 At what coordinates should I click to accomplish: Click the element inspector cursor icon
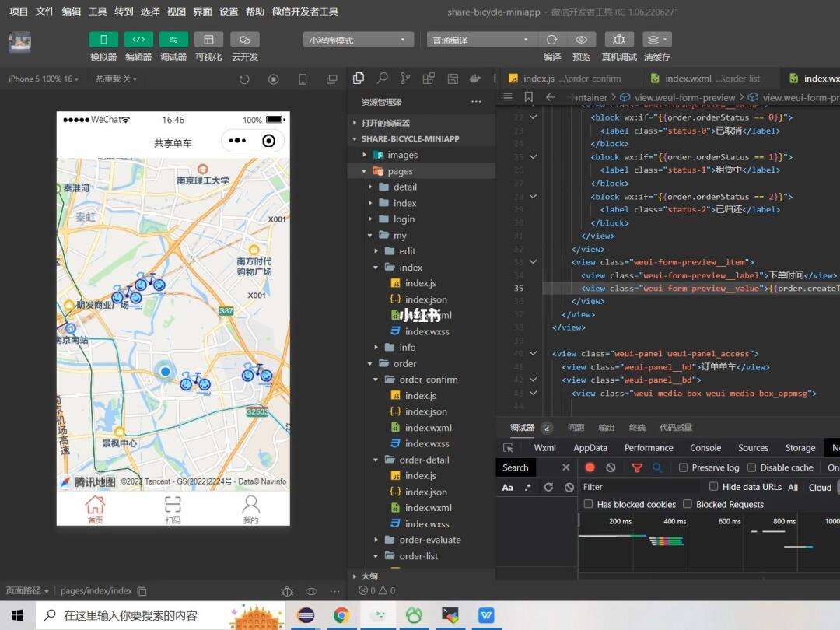pyautogui.click(x=509, y=448)
